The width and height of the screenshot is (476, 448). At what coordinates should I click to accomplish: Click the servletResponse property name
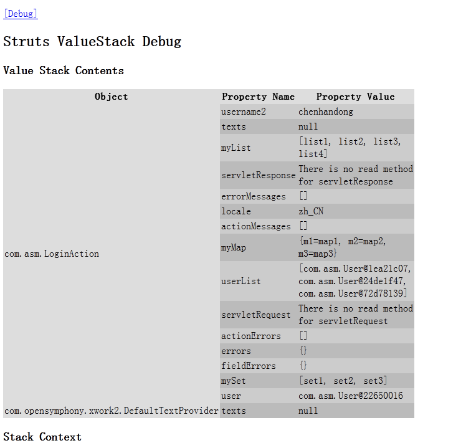[x=258, y=175]
